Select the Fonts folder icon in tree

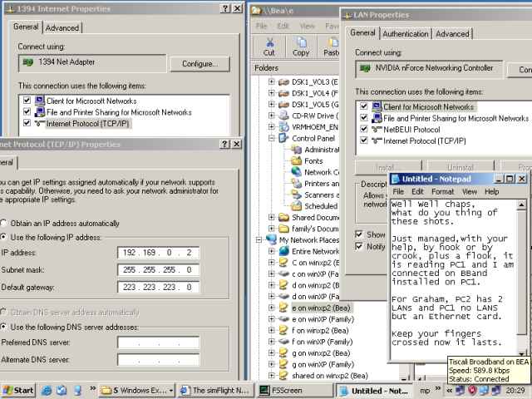coord(296,160)
